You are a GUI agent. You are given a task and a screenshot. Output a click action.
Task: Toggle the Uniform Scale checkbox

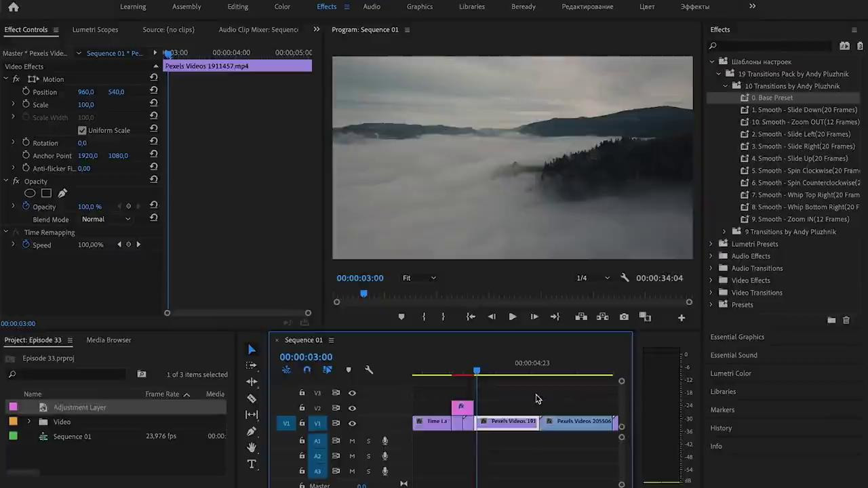click(82, 130)
